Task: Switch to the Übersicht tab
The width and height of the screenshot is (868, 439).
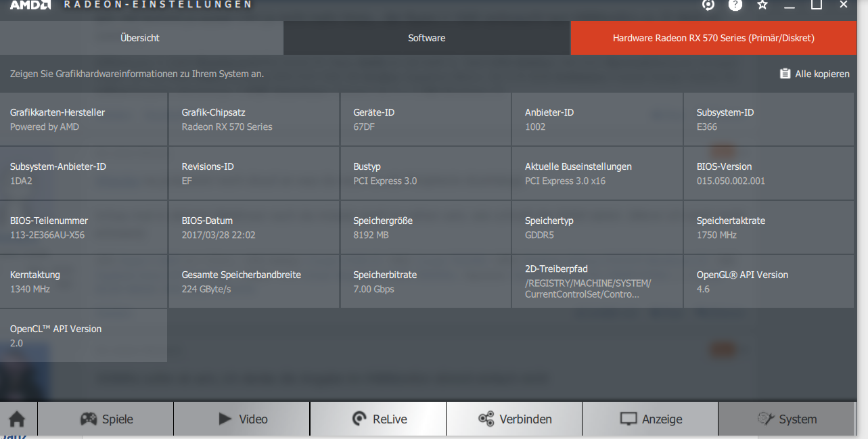Action: coord(141,38)
